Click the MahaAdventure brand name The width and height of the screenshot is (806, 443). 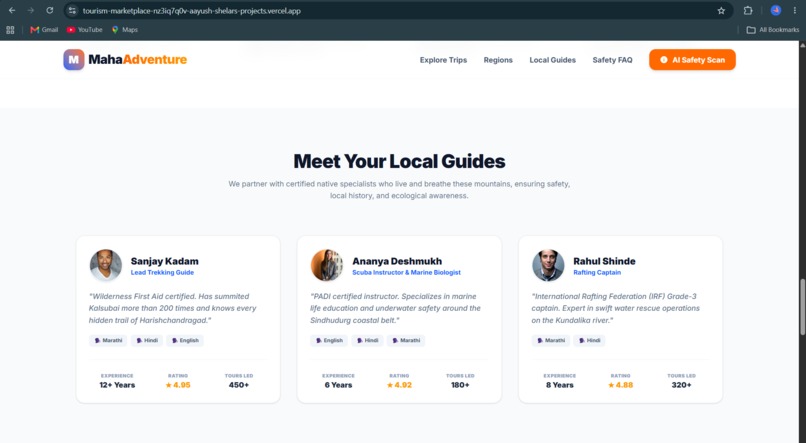137,60
